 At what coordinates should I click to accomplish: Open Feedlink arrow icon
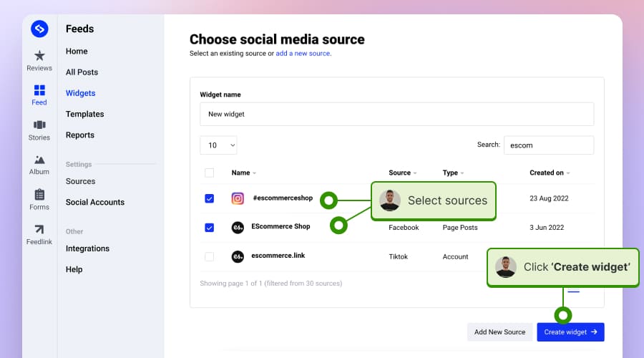39,229
